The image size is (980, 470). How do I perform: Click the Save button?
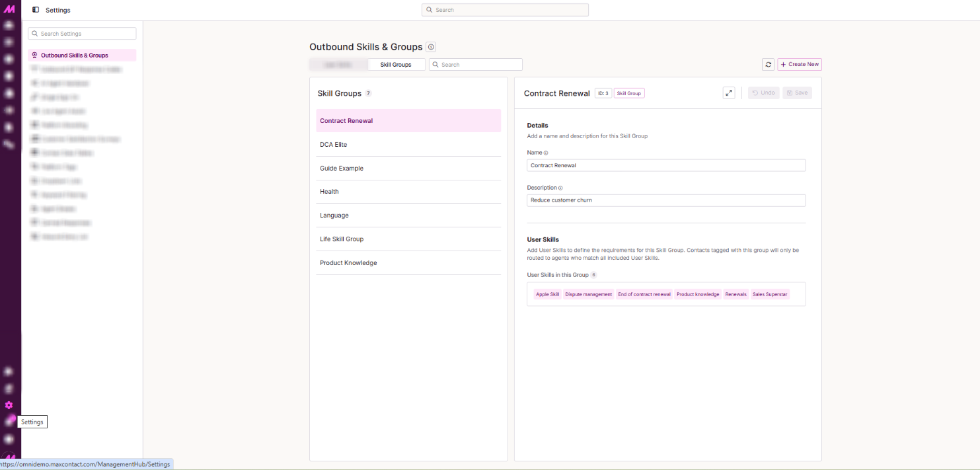pyautogui.click(x=797, y=93)
